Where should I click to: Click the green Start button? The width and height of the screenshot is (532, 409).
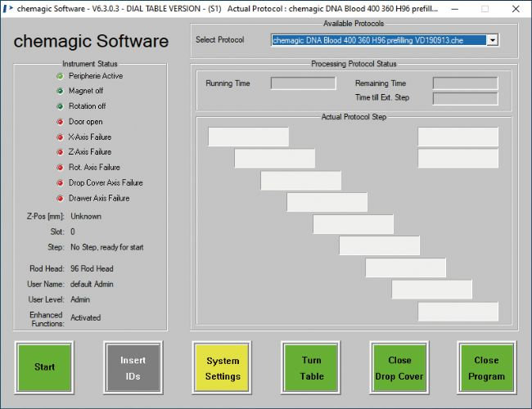pos(44,367)
